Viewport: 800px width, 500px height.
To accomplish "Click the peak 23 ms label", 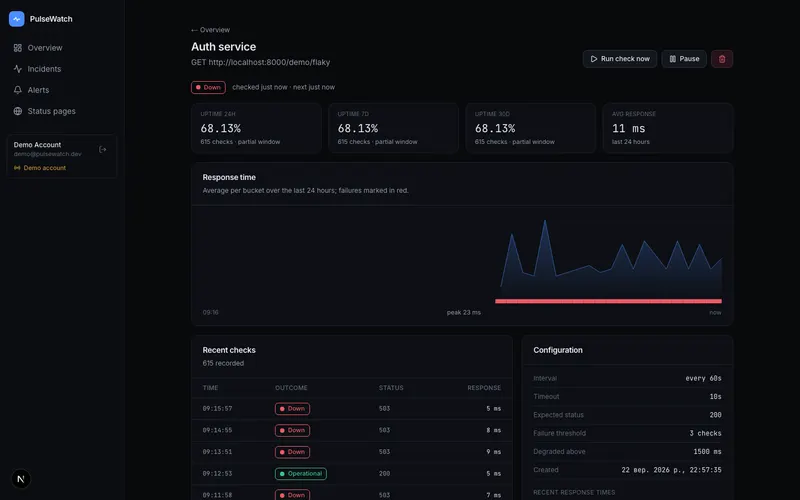I will click(464, 312).
